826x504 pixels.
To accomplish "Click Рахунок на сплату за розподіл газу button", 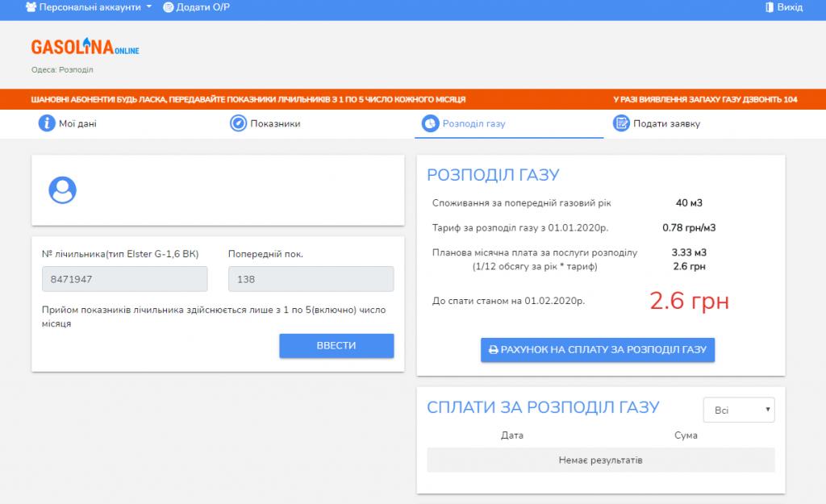I will (x=598, y=350).
